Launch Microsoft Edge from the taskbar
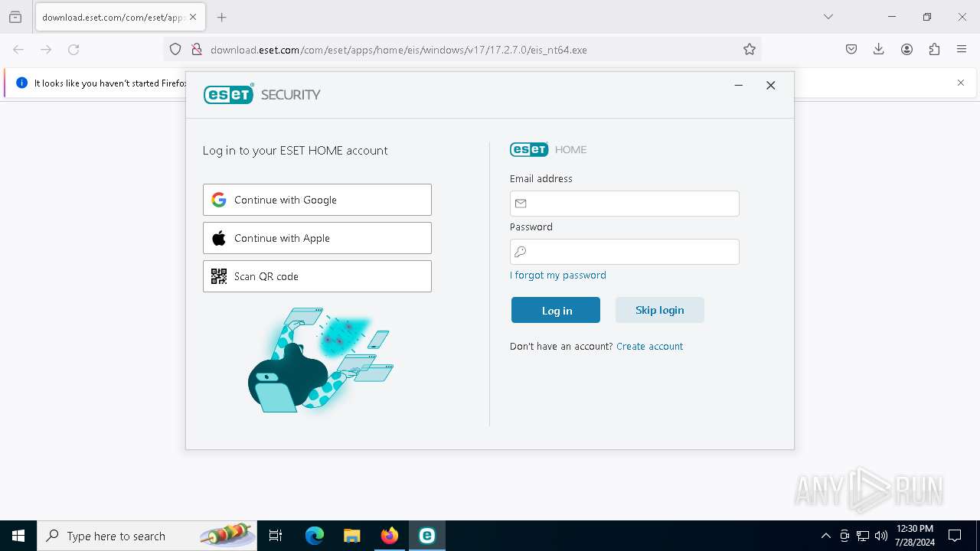Viewport: 980px width, 551px height. click(x=315, y=536)
